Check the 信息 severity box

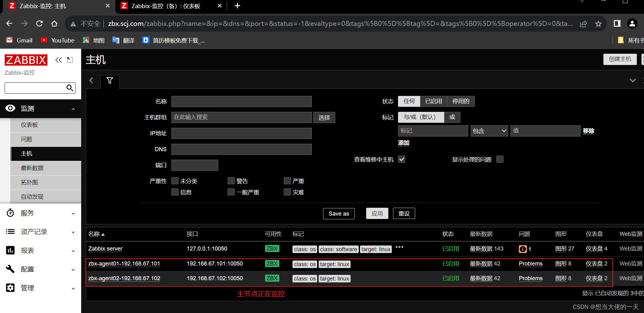click(x=175, y=192)
